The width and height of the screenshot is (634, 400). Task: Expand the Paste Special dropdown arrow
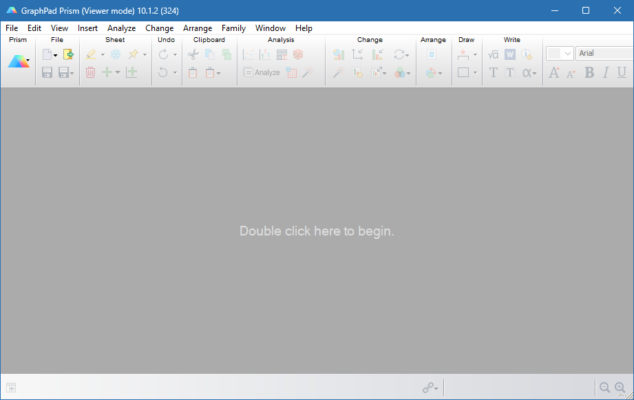[x=218, y=73]
